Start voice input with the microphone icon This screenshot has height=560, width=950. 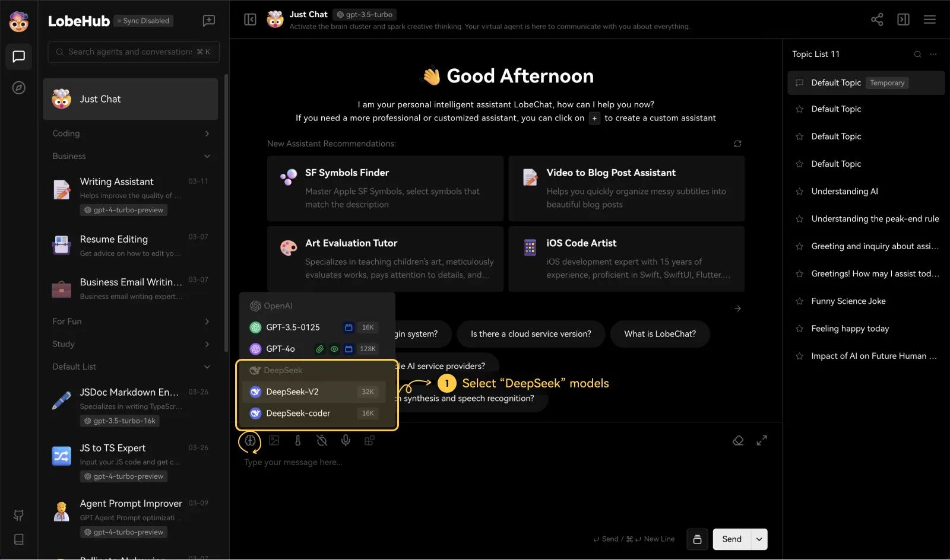click(x=346, y=441)
